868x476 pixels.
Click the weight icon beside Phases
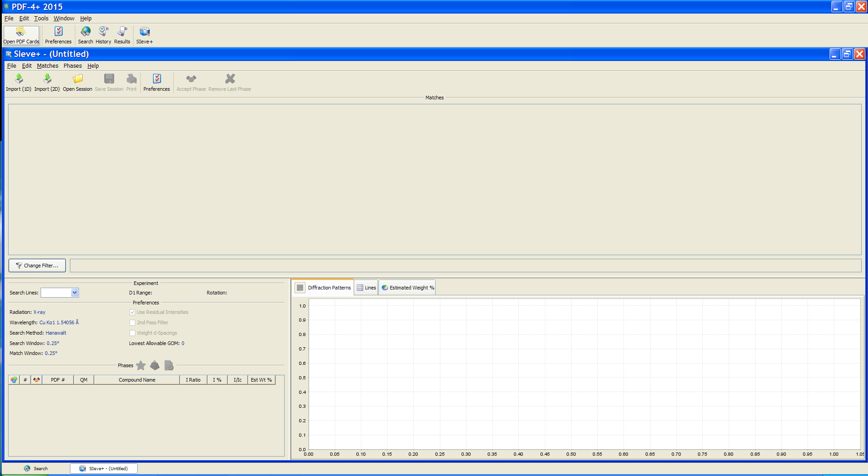tap(155, 365)
